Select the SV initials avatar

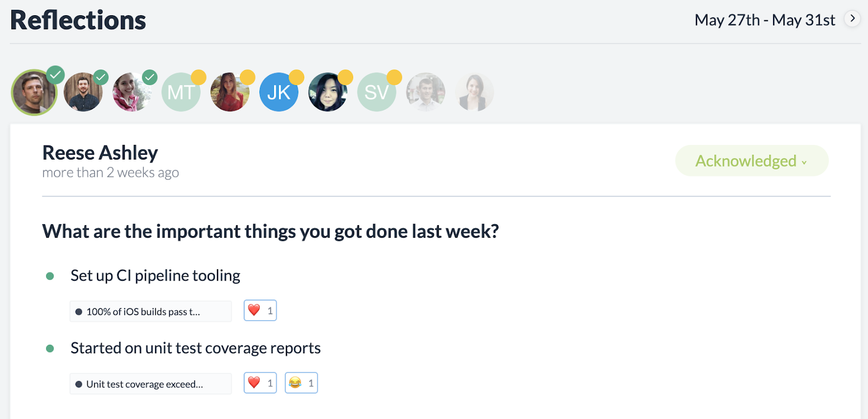(376, 92)
